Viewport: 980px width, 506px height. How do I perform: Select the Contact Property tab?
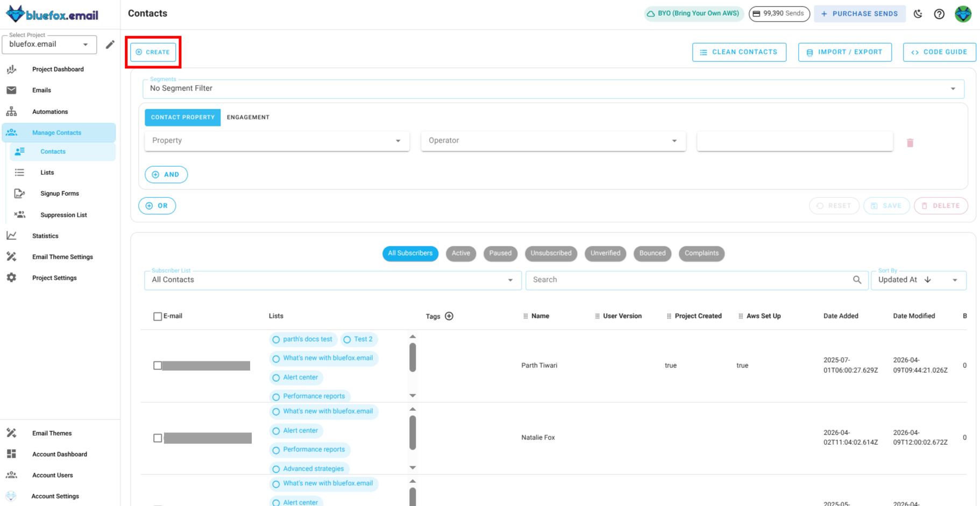point(182,117)
